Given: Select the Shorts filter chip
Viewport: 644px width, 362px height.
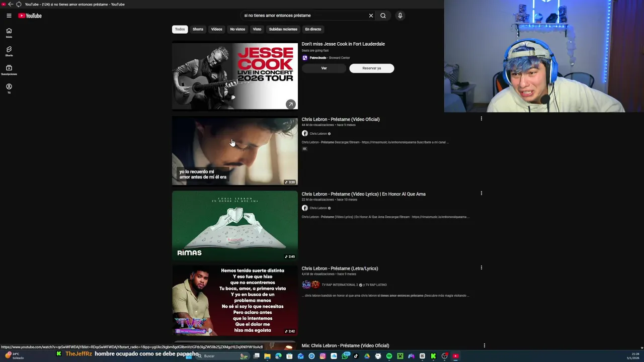Looking at the screenshot, I should [x=198, y=29].
